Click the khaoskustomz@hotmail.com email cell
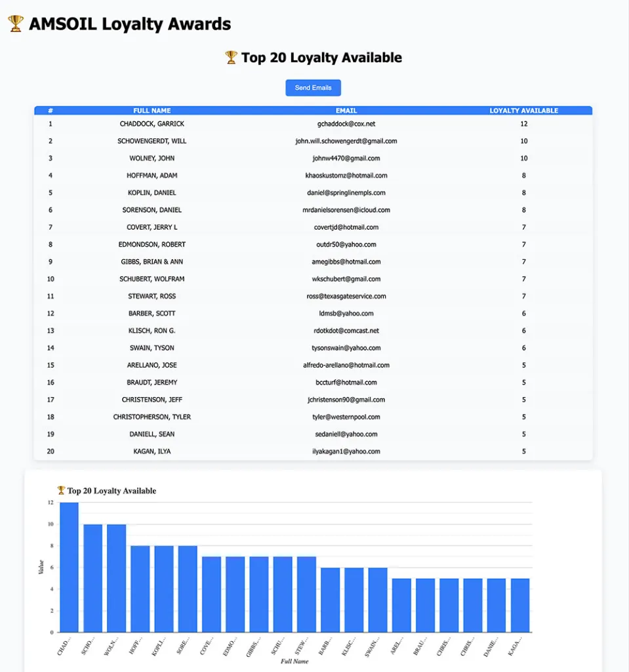 pyautogui.click(x=346, y=176)
